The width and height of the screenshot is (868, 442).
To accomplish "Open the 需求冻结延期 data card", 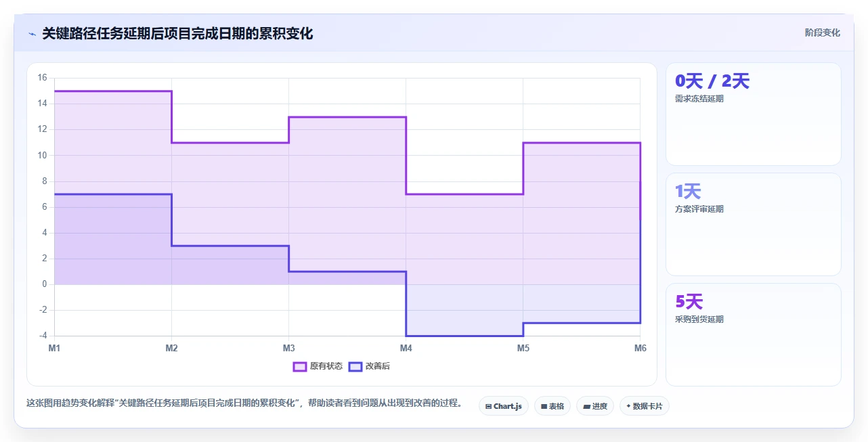I will pyautogui.click(x=754, y=114).
